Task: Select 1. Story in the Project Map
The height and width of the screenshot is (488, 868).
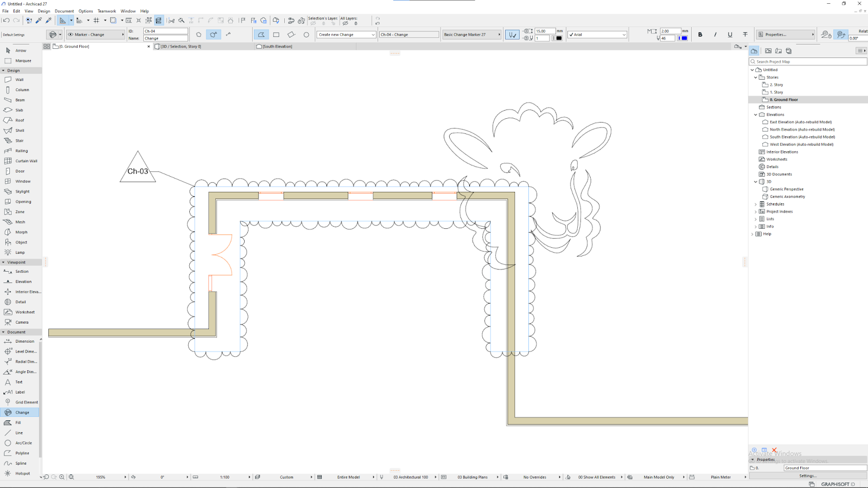Action: 776,92
